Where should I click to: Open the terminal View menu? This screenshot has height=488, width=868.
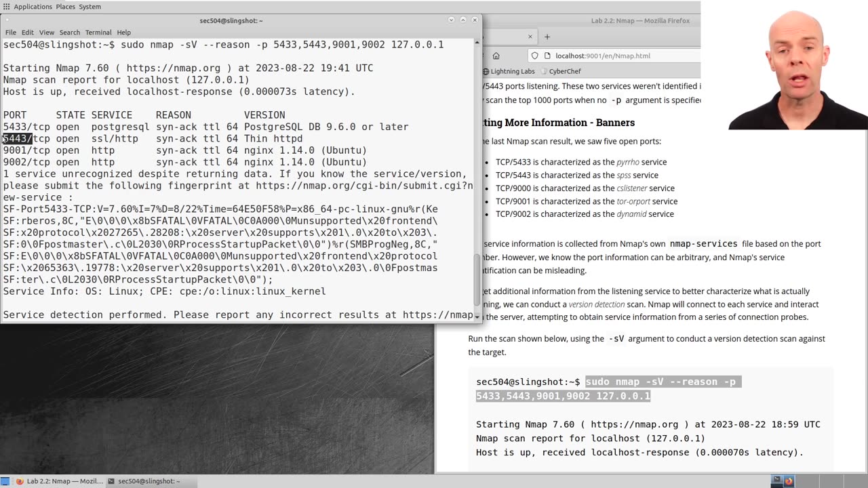(47, 33)
